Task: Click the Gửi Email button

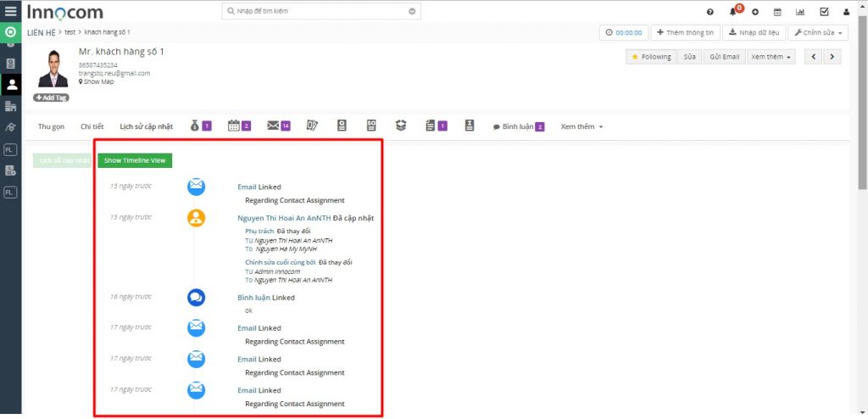Action: 725,57
